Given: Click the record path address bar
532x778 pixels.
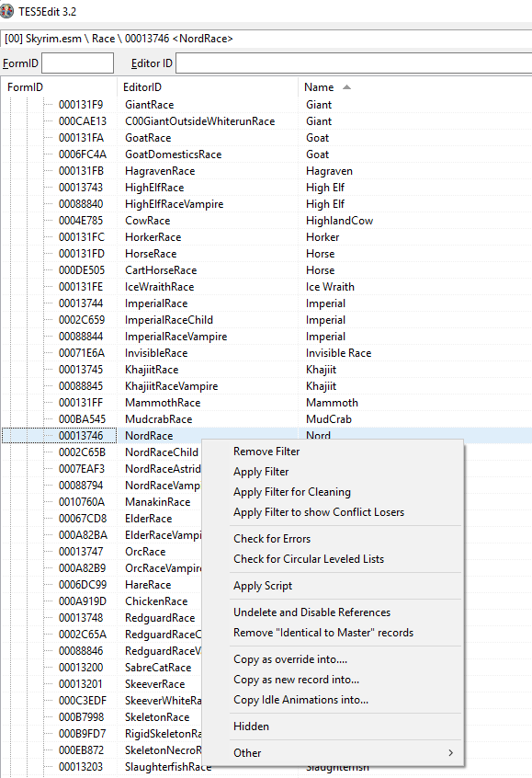Looking at the screenshot, I should [266, 39].
